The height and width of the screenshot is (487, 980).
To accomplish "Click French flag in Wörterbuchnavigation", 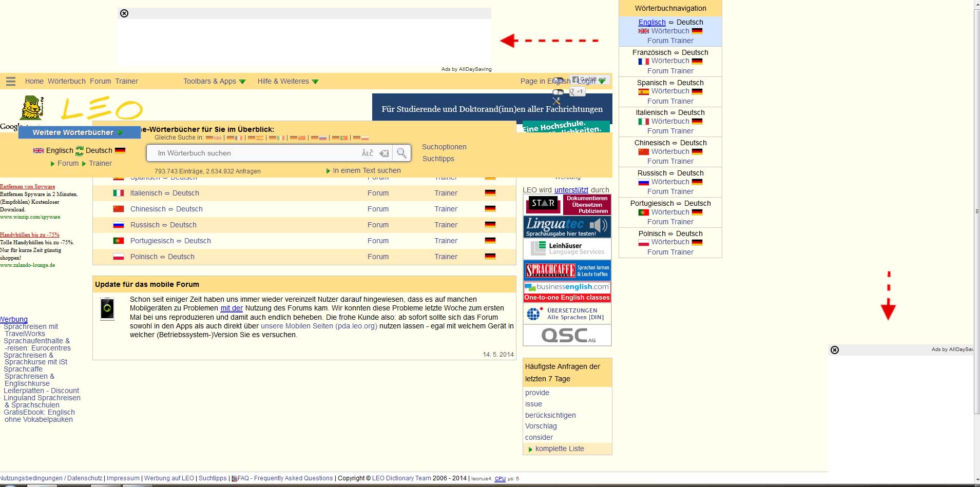I will click(x=643, y=62).
